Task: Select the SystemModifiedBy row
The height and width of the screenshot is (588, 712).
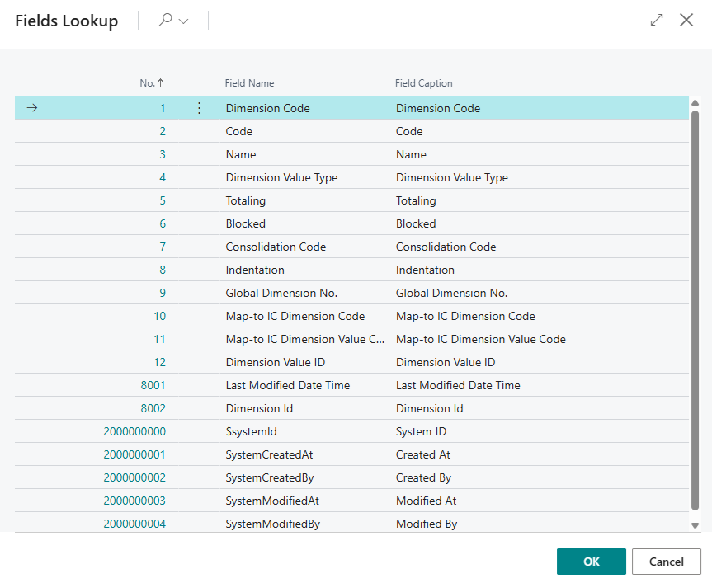Action: (272, 524)
